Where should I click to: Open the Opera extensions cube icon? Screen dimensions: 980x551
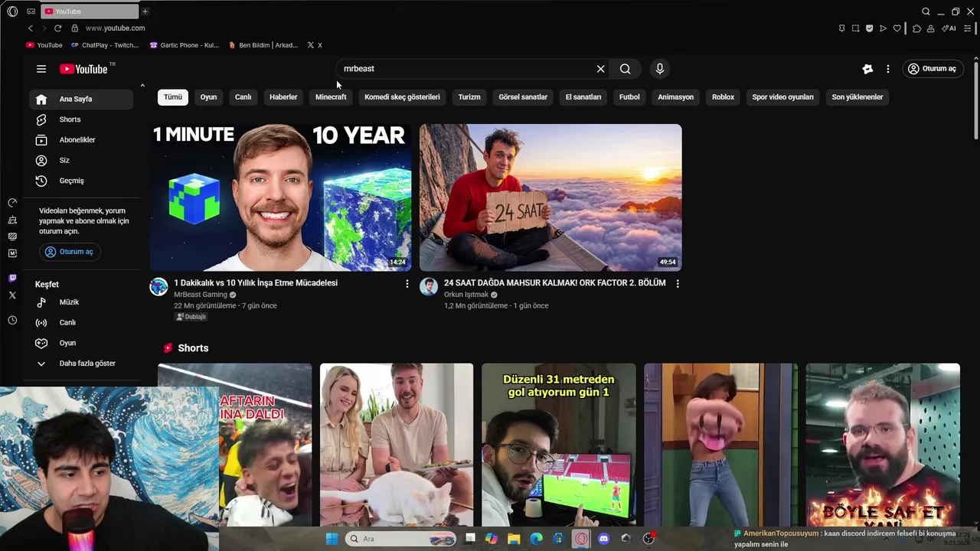tap(917, 28)
